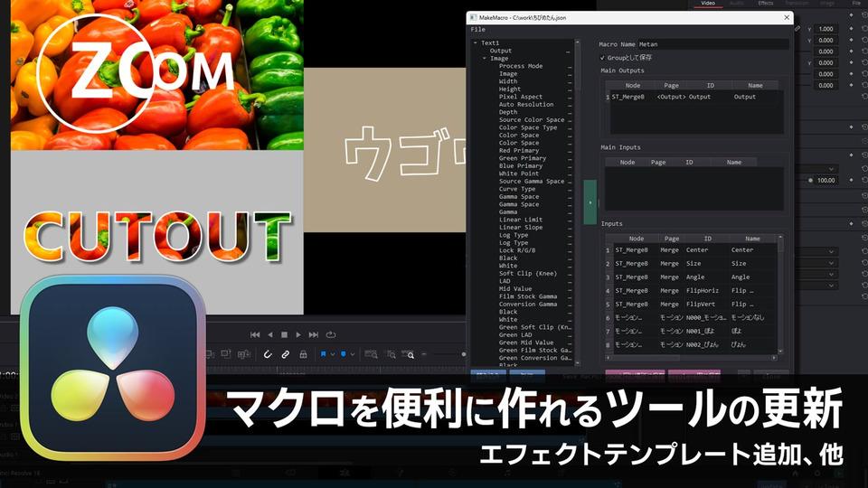Image resolution: width=868 pixels, height=488 pixels.
Task: Collapse the Text1 tree node
Action: click(x=475, y=42)
